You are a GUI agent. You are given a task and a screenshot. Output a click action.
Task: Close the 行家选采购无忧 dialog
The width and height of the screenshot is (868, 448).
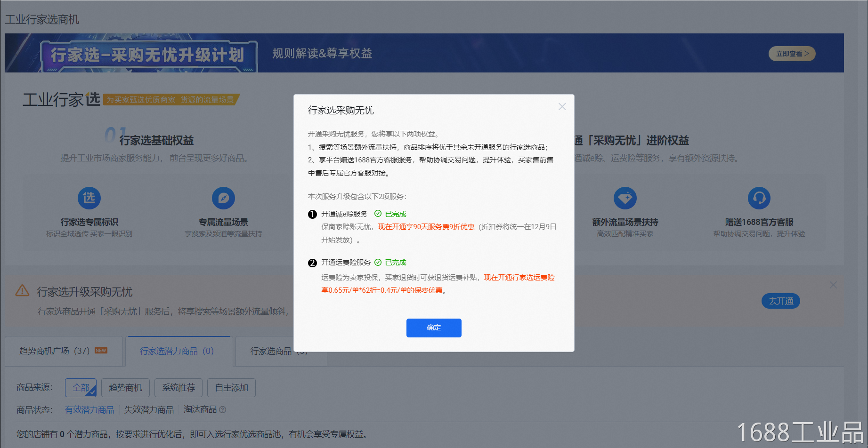(562, 107)
